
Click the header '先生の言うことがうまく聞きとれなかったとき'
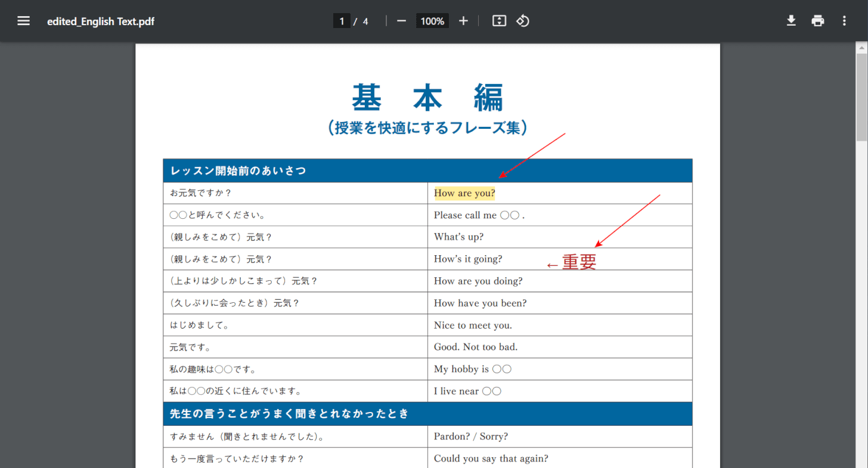289,413
